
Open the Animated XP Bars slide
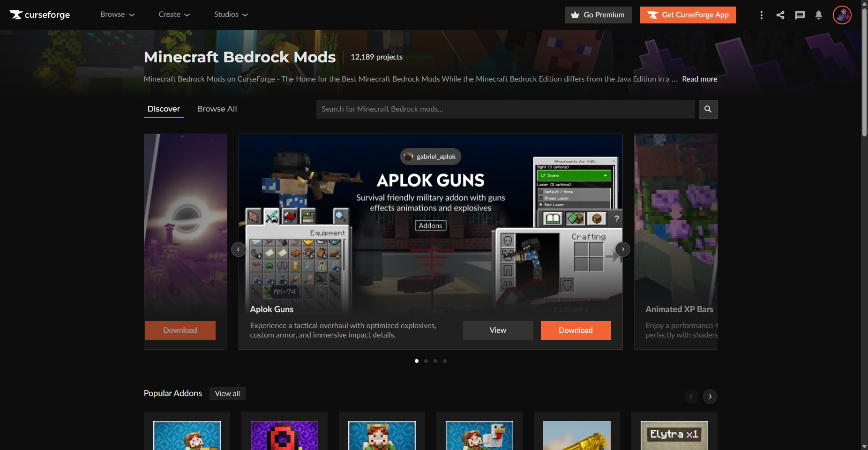(x=676, y=242)
